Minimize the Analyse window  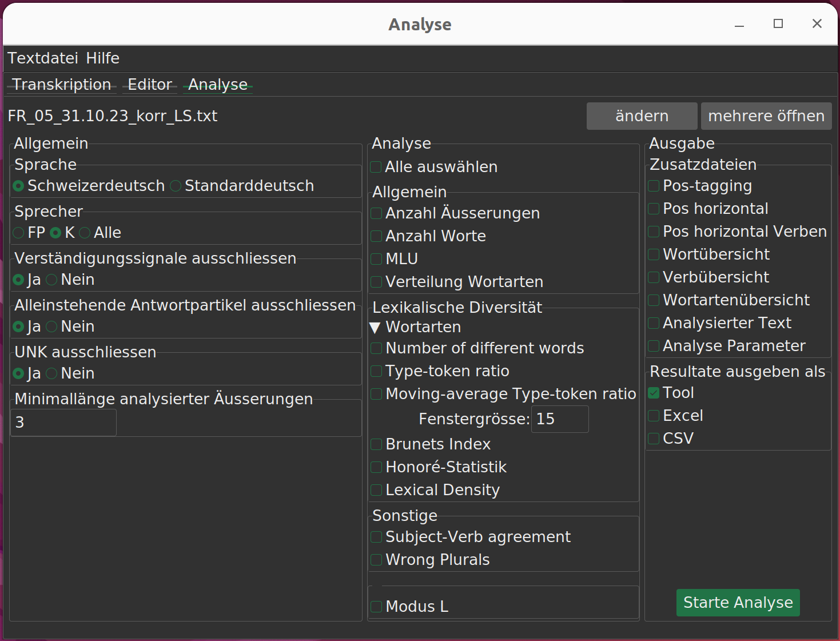(x=739, y=24)
